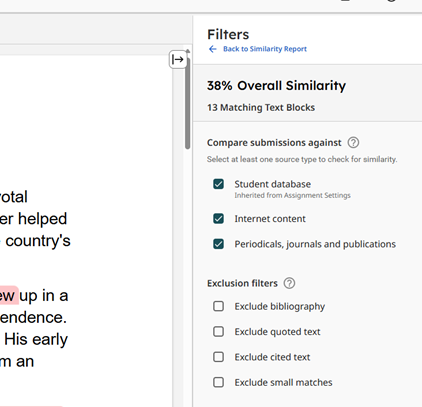Click 'Select at least one source type' hint
422x407 pixels.
(302, 159)
